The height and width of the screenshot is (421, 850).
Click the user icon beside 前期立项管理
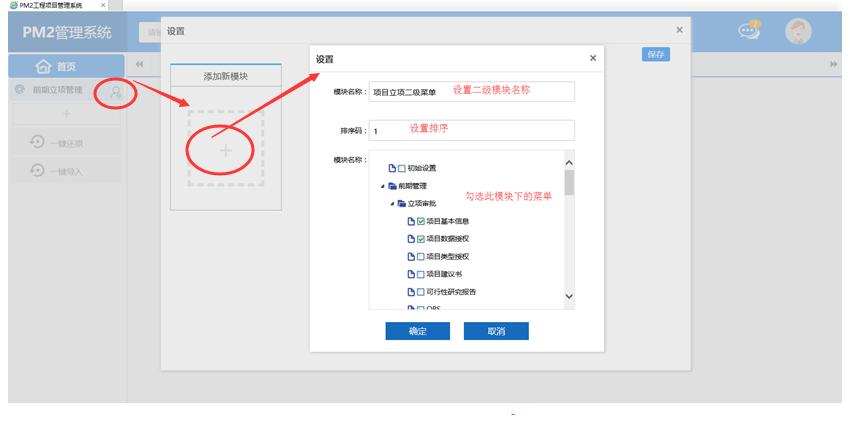(117, 91)
